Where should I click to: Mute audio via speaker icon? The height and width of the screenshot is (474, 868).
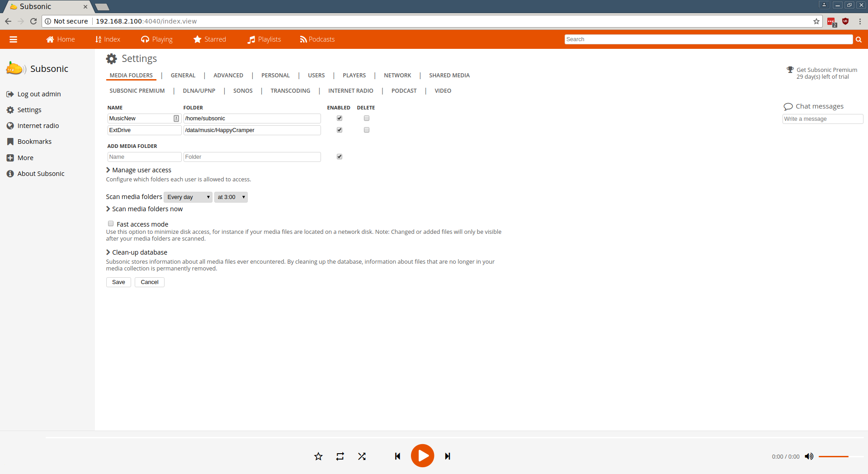pos(809,456)
